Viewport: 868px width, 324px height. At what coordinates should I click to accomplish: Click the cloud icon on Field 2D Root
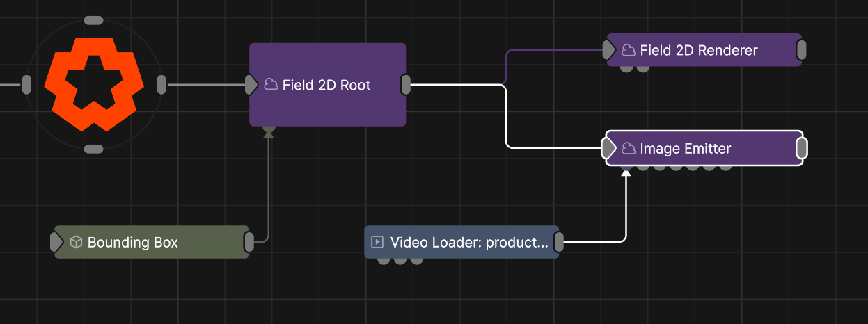pos(271,85)
